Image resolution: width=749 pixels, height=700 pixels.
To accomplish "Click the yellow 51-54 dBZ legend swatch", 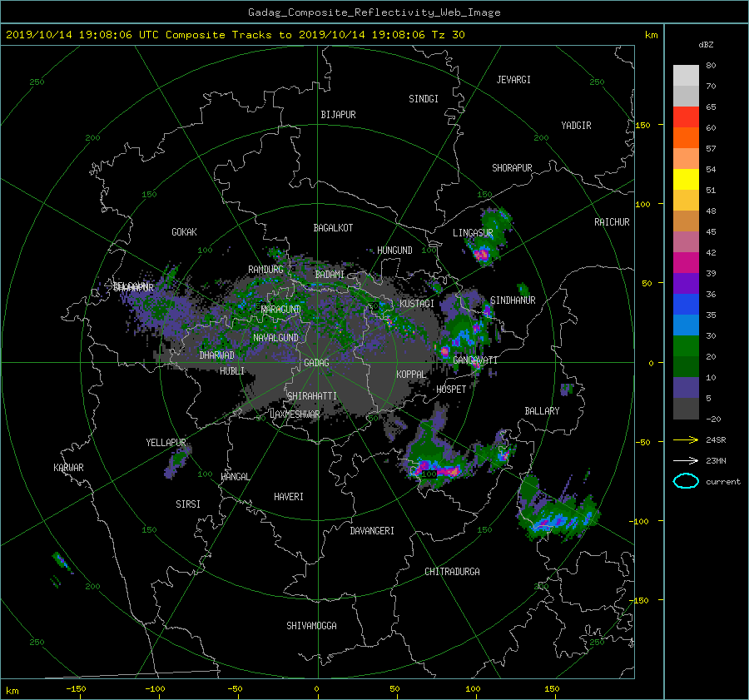I will point(686,180).
